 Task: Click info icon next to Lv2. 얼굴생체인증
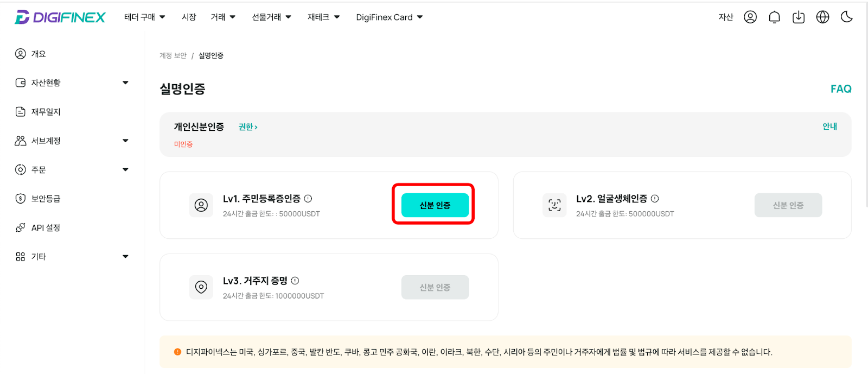tap(655, 199)
